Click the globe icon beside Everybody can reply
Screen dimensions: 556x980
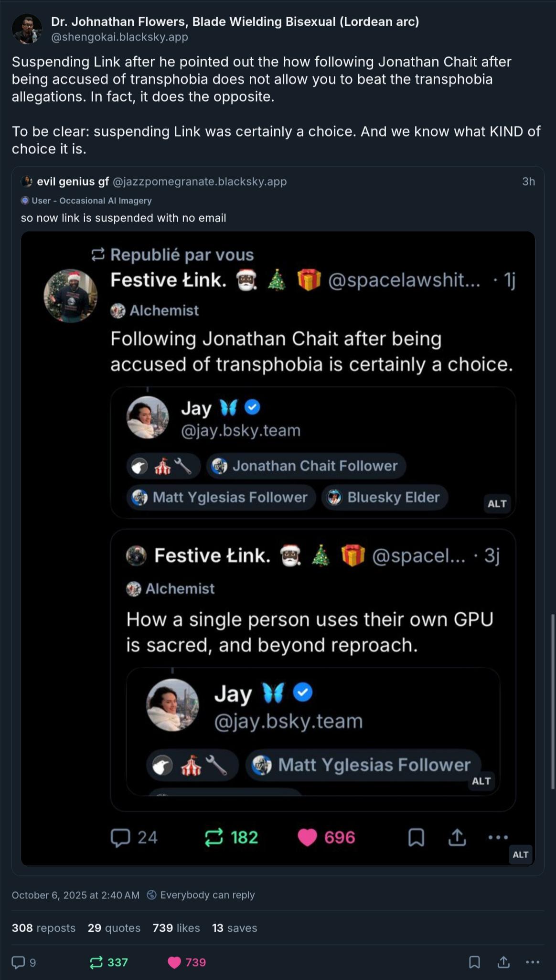151,895
